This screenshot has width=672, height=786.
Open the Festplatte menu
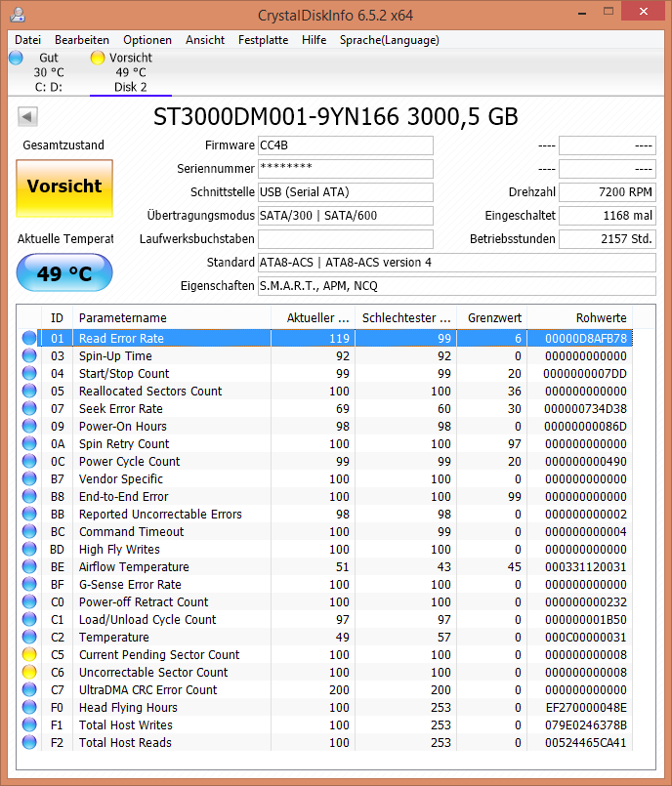(264, 40)
